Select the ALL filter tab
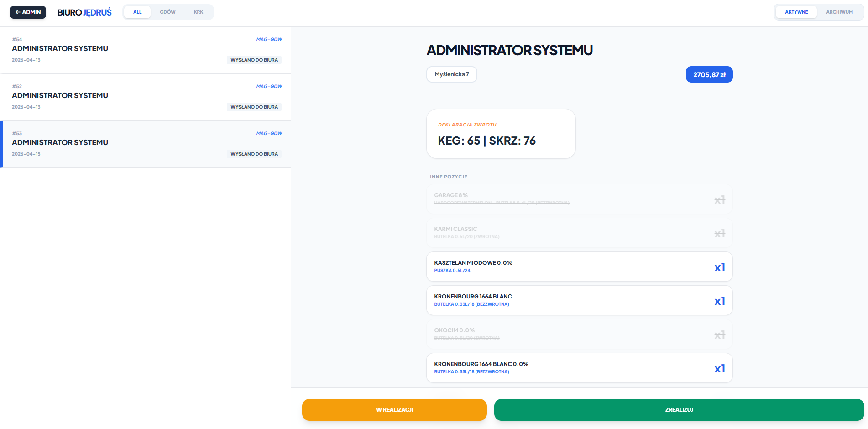Image resolution: width=868 pixels, height=429 pixels. click(137, 12)
